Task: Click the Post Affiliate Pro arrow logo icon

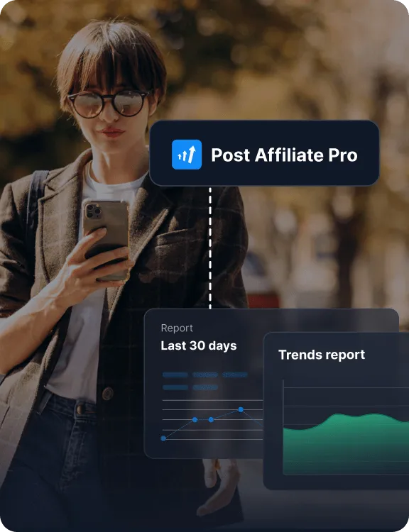Action: pos(187,155)
